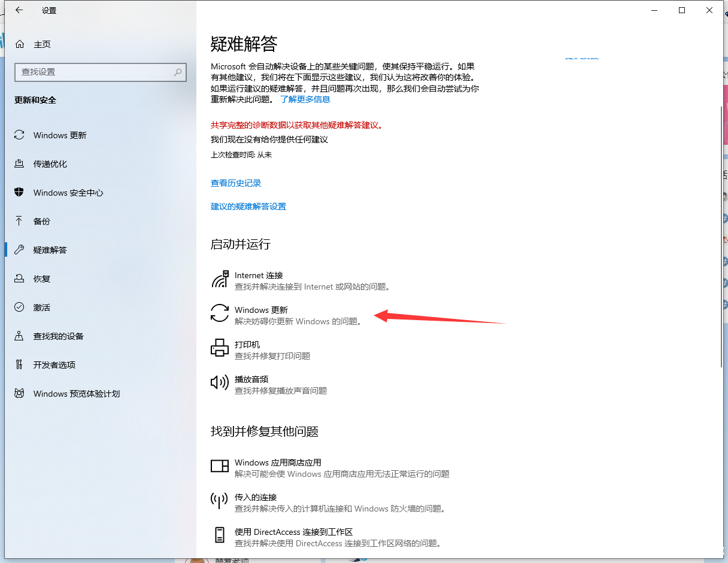Open 查看历史记录 link
This screenshot has width=728, height=563.
click(x=236, y=183)
